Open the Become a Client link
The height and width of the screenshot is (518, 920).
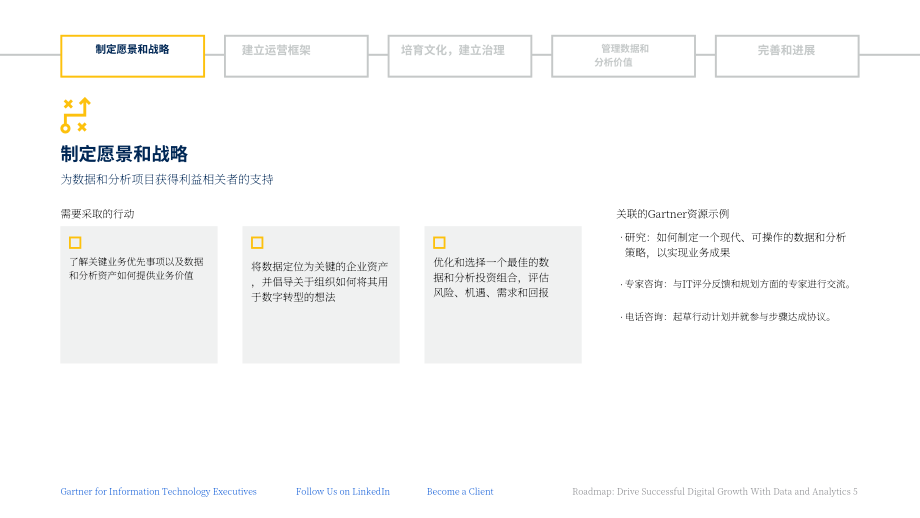460,492
